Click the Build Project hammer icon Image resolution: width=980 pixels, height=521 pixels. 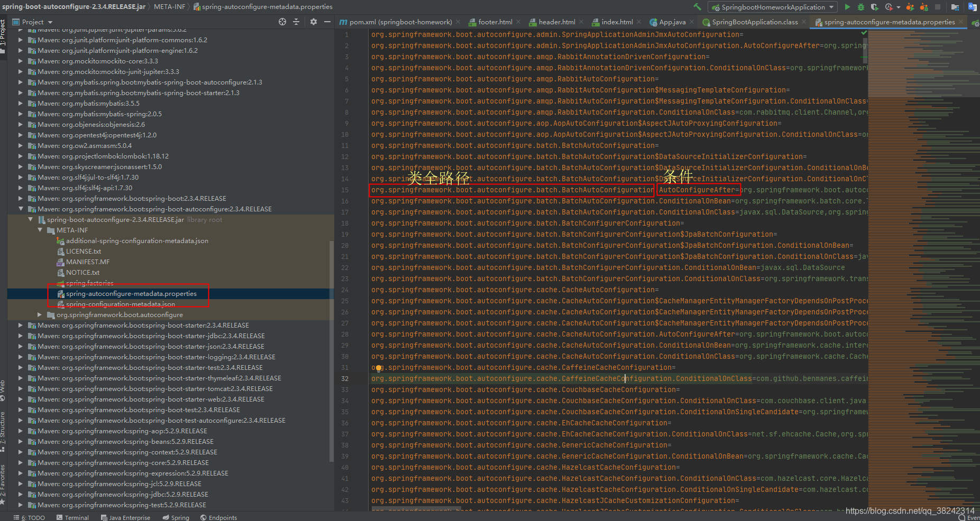click(697, 7)
